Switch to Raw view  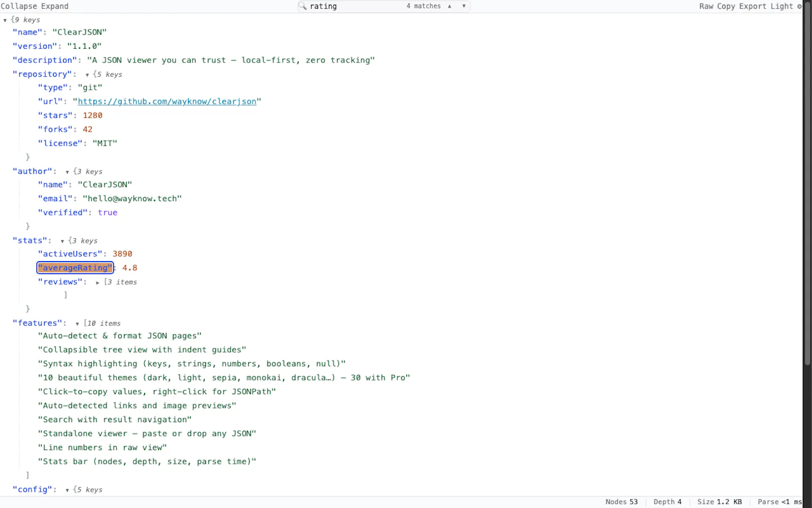706,6
